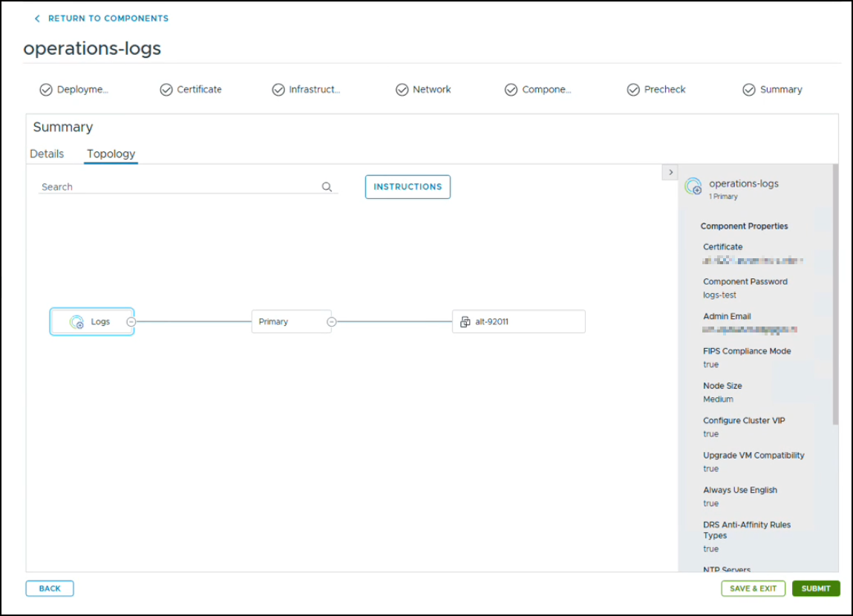The height and width of the screenshot is (616, 853).
Task: Click the Admin Email property label
Action: [726, 316]
